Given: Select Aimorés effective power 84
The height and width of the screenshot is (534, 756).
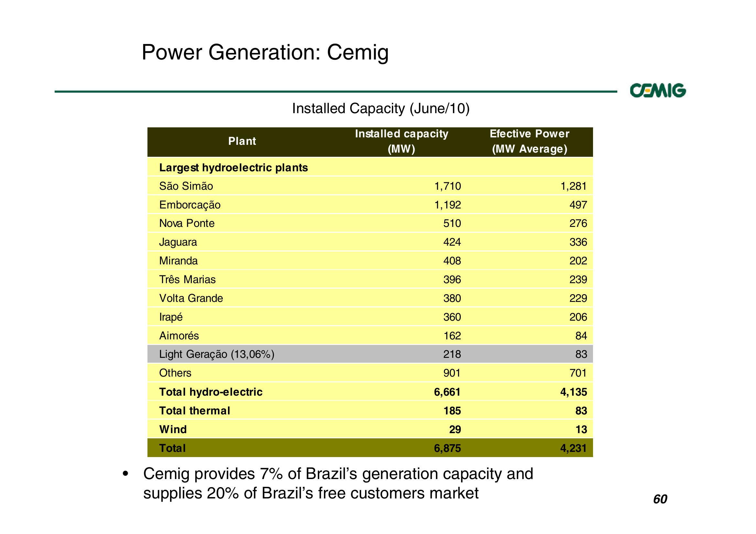Looking at the screenshot, I should click(581, 336).
